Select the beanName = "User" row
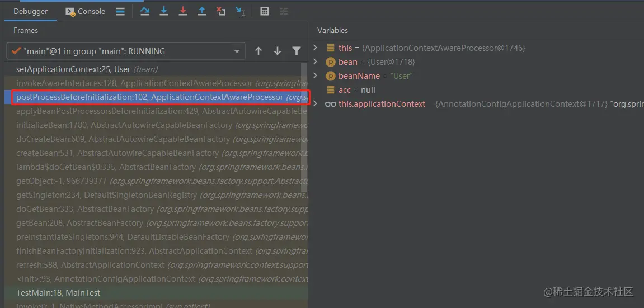This screenshot has width=644, height=308. pos(476,76)
